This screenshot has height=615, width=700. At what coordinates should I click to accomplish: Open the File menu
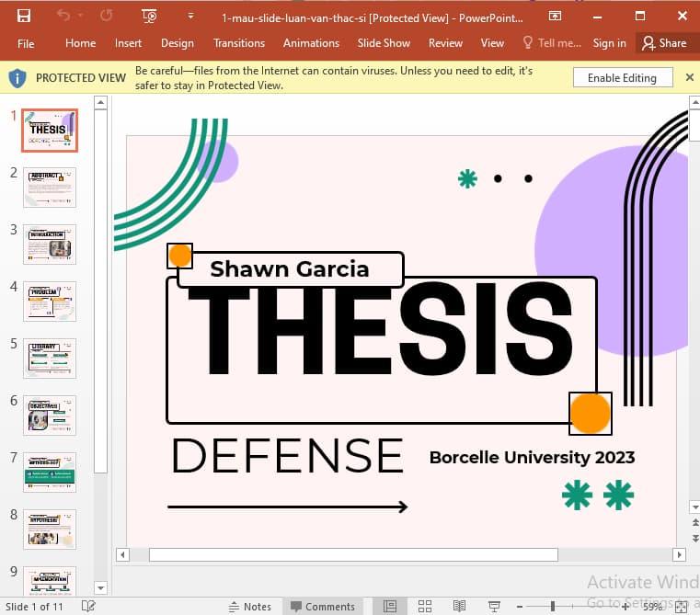coord(26,43)
